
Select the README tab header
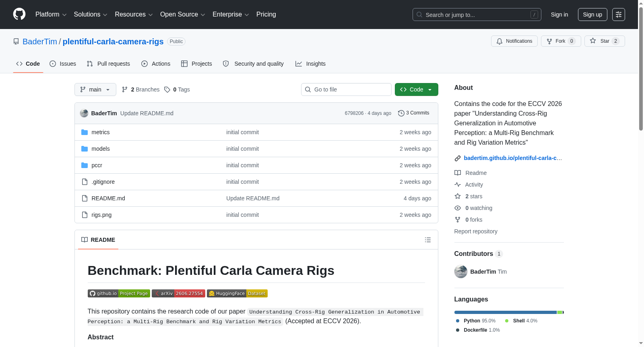tap(98, 240)
